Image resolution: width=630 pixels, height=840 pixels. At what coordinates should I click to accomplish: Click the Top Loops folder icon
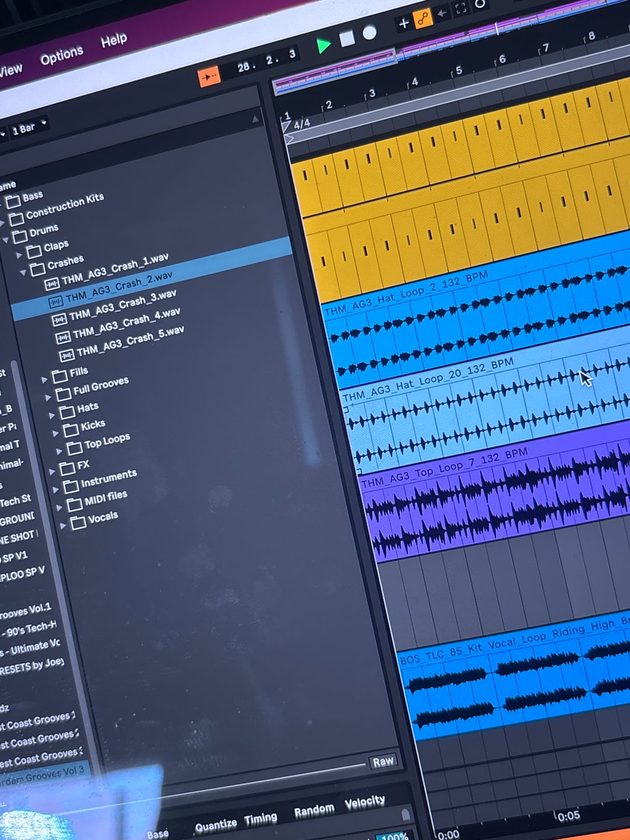tap(75, 448)
